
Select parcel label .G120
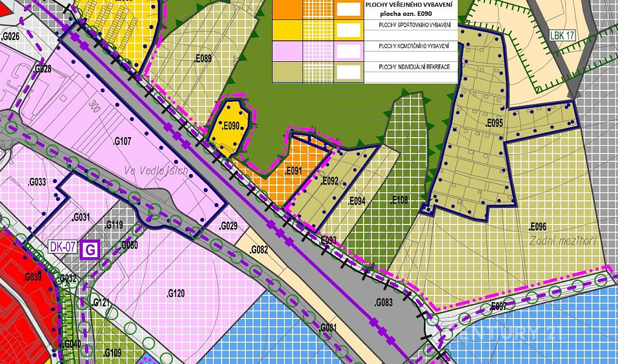click(175, 294)
